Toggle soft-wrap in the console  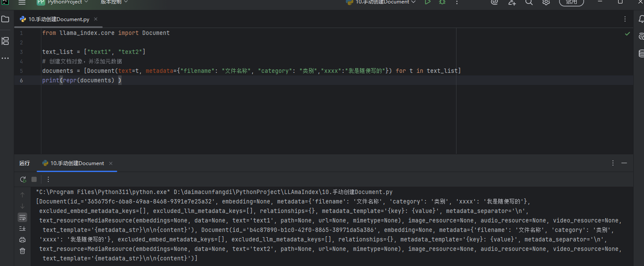tap(22, 217)
